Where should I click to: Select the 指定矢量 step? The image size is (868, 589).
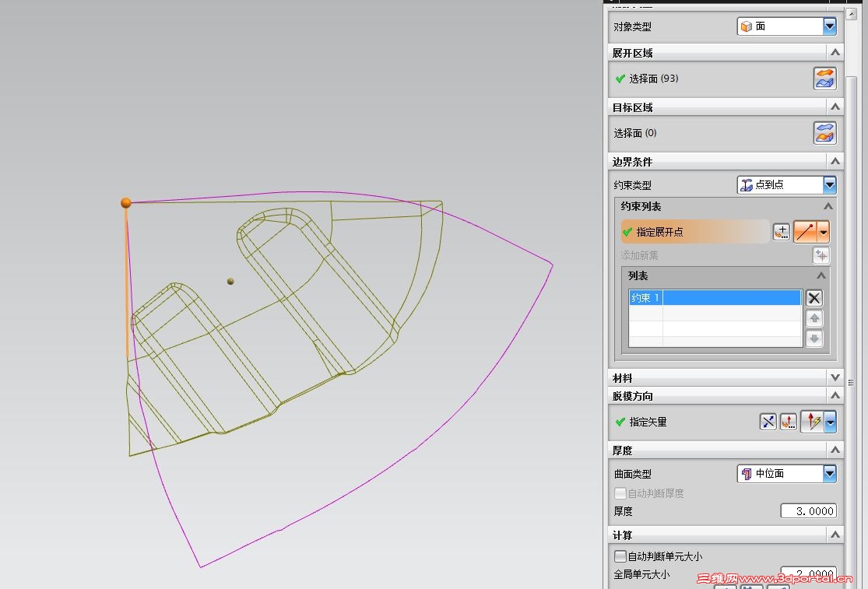pyautogui.click(x=642, y=422)
